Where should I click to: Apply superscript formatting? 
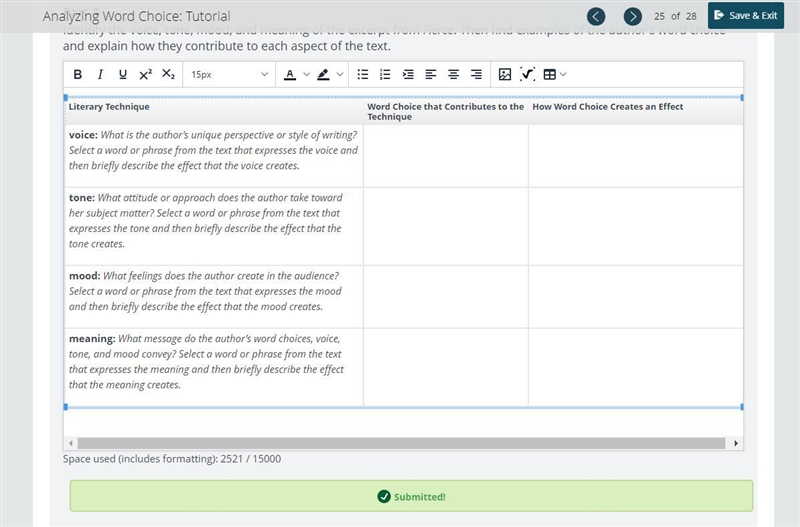click(145, 74)
